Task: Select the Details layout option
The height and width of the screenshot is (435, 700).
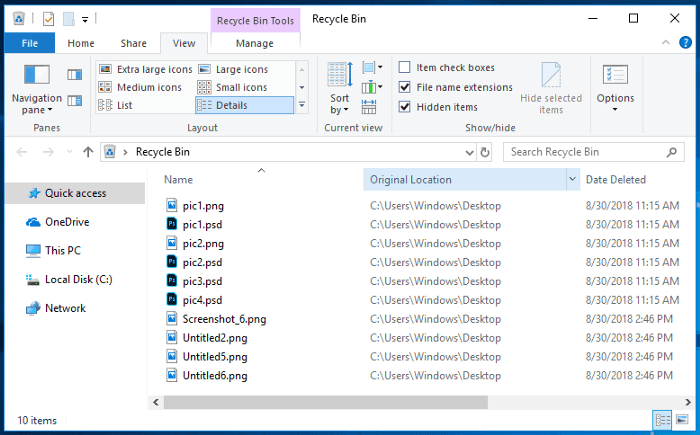Action: (245, 105)
